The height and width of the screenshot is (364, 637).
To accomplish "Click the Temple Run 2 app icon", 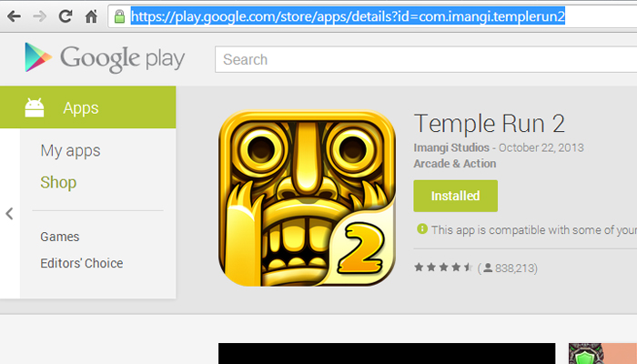I will click(308, 198).
